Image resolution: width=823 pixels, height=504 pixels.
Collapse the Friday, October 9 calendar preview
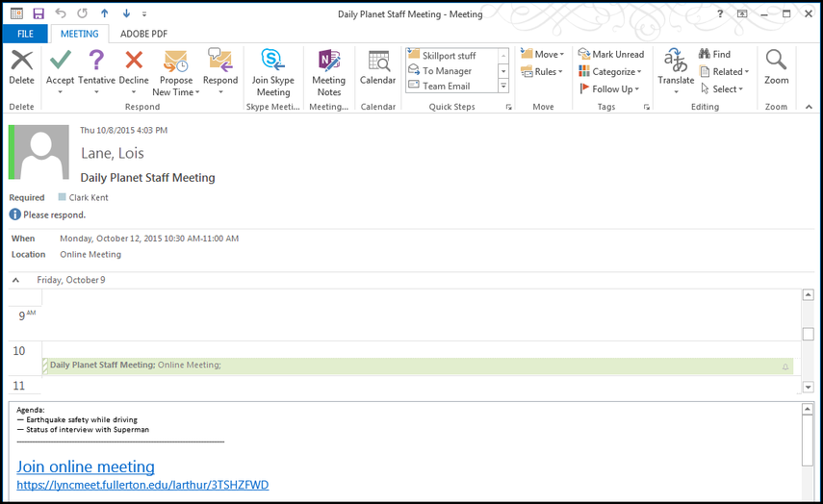[15, 280]
